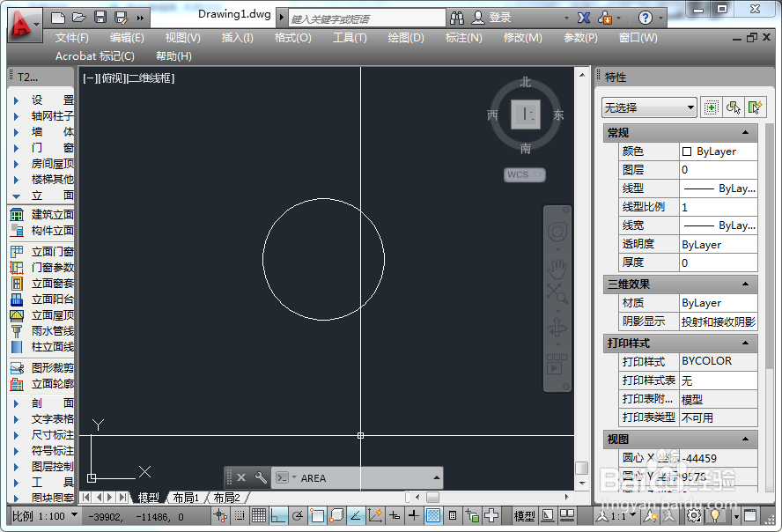
Task: Click the Quick Select icon in properties panel
Action: coord(755,107)
